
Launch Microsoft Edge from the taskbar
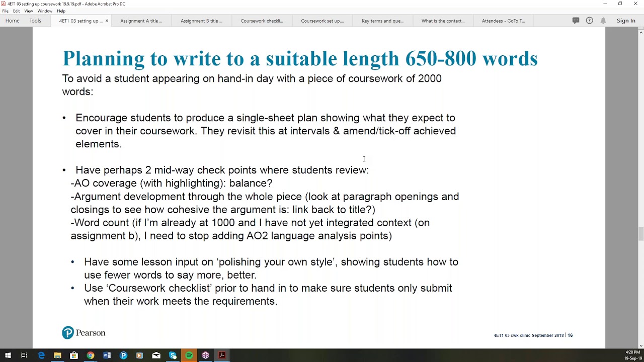coord(41,355)
